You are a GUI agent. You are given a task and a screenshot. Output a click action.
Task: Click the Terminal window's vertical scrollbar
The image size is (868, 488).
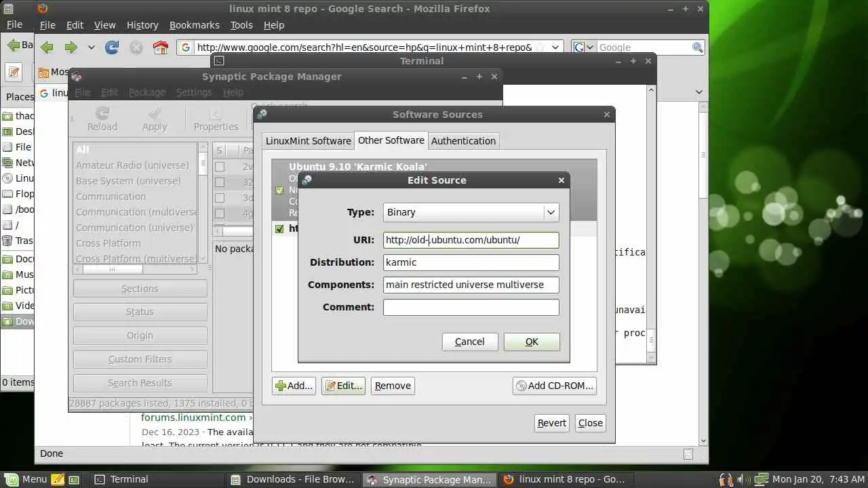coord(652,224)
